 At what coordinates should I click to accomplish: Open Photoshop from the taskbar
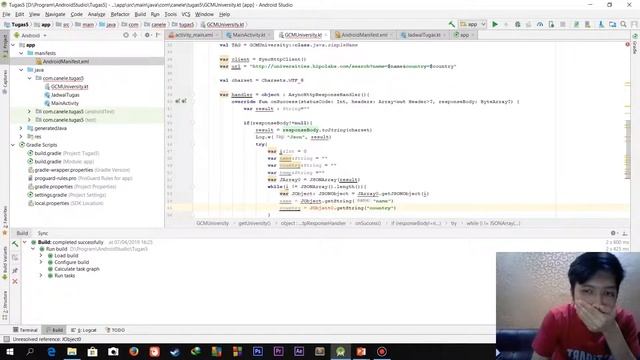(258, 351)
